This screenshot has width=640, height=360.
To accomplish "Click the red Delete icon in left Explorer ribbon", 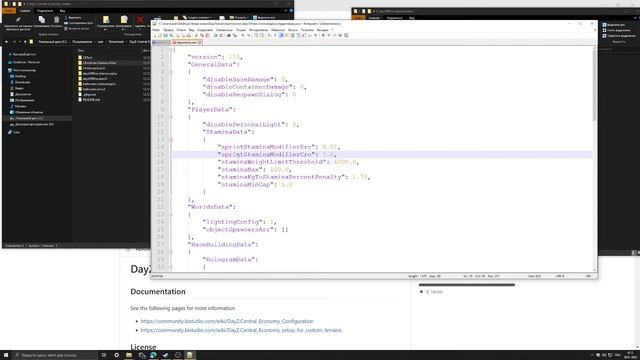I will (140, 20).
